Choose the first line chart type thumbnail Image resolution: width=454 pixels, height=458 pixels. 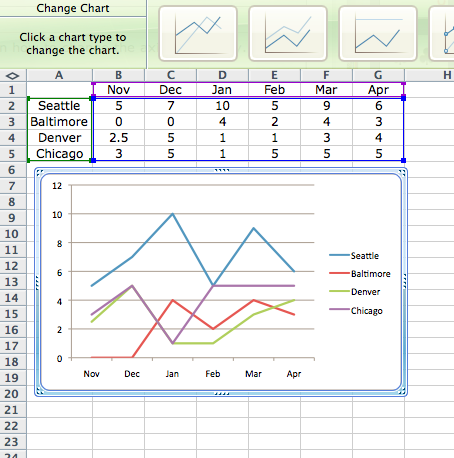point(198,34)
